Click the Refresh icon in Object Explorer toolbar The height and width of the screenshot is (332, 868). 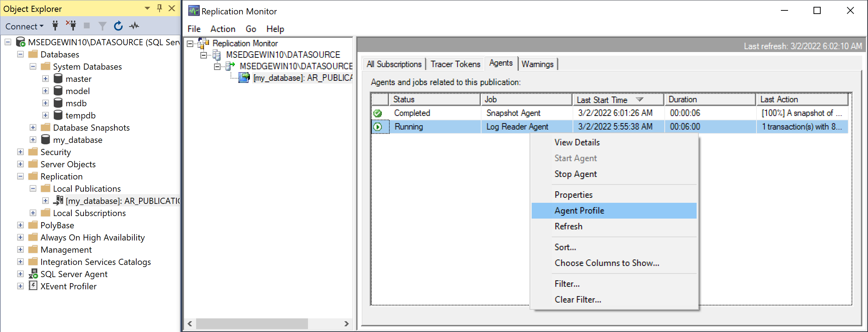118,25
